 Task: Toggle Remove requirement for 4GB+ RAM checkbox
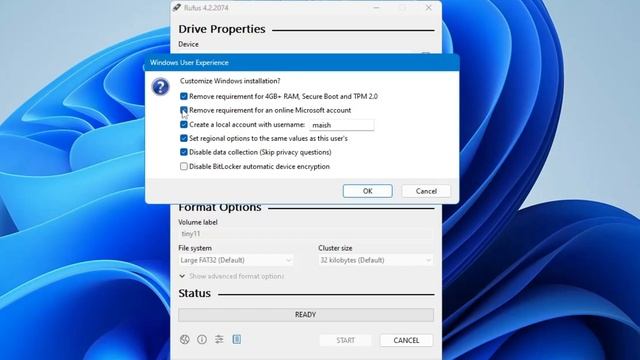point(184,96)
